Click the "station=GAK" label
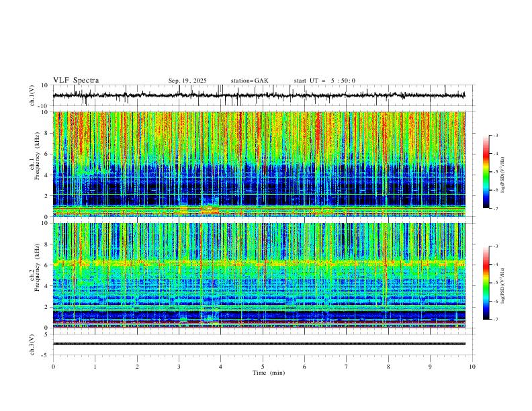The width and height of the screenshot is (532, 411). [249, 81]
